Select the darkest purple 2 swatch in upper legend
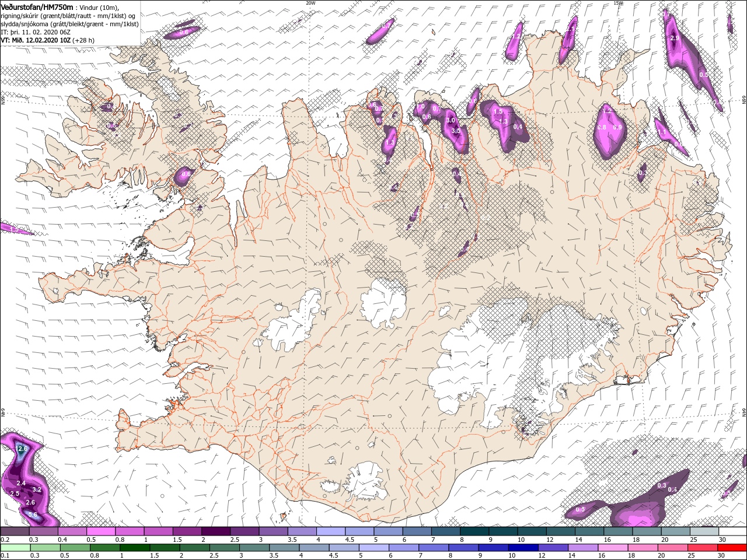The width and height of the screenshot is (747, 560). [215, 531]
